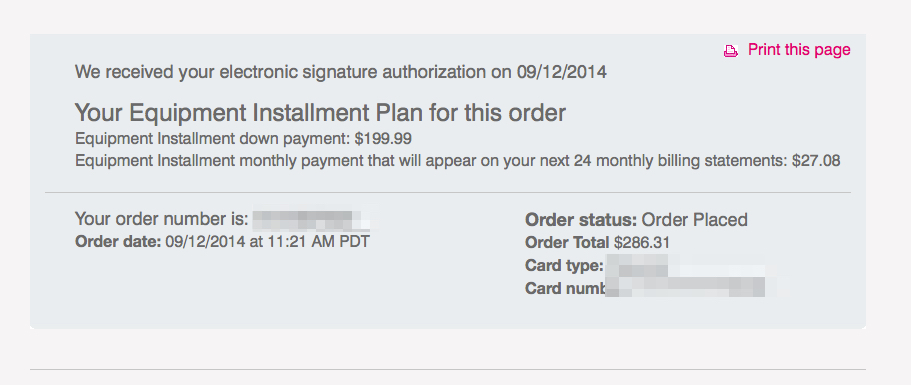The height and width of the screenshot is (385, 911).
Task: Click the divider line above order details
Action: (447, 192)
